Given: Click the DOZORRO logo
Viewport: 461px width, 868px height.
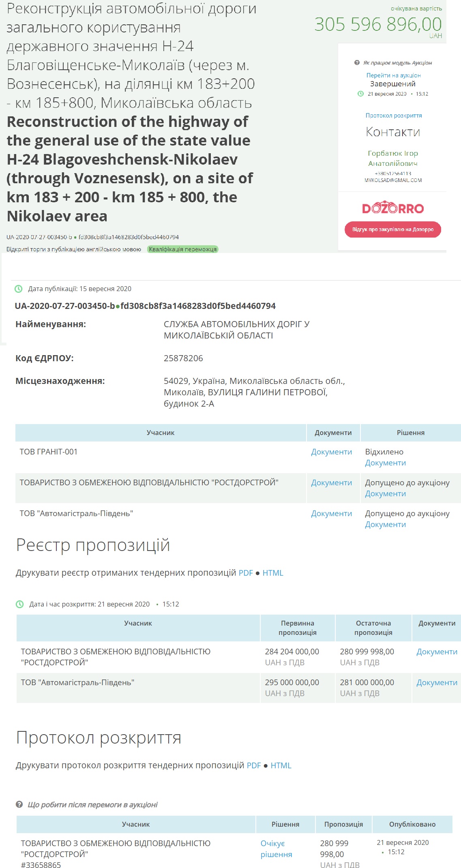Looking at the screenshot, I should point(392,208).
